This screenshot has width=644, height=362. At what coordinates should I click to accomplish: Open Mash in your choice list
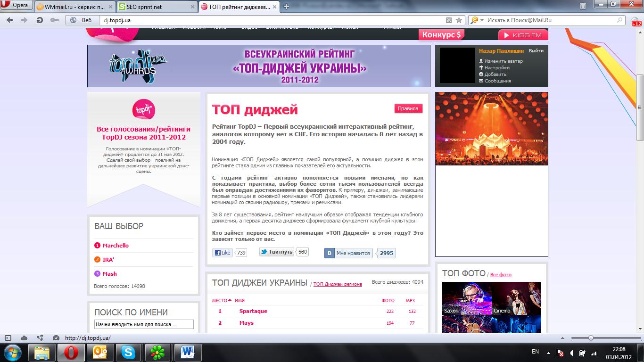click(x=110, y=274)
